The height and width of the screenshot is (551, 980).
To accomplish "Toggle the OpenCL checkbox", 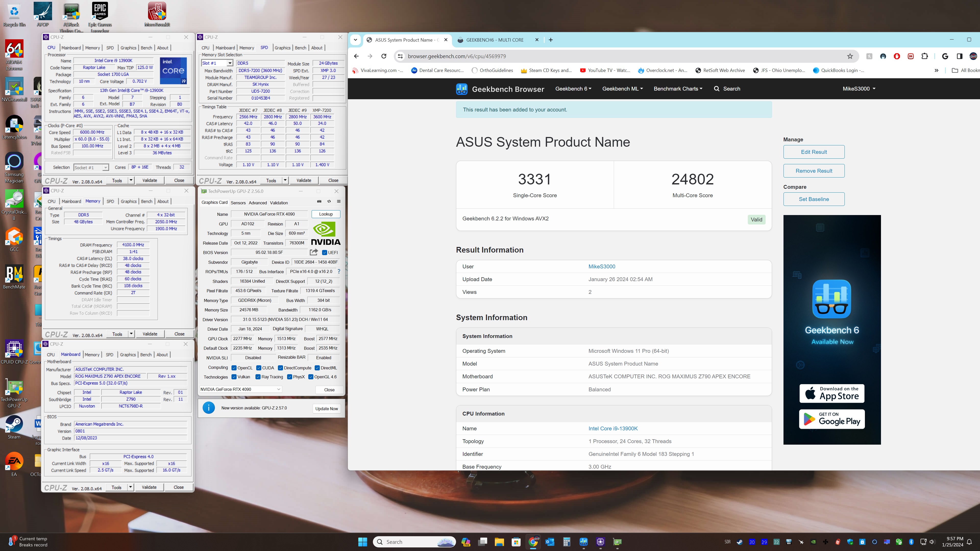I will 234,368.
